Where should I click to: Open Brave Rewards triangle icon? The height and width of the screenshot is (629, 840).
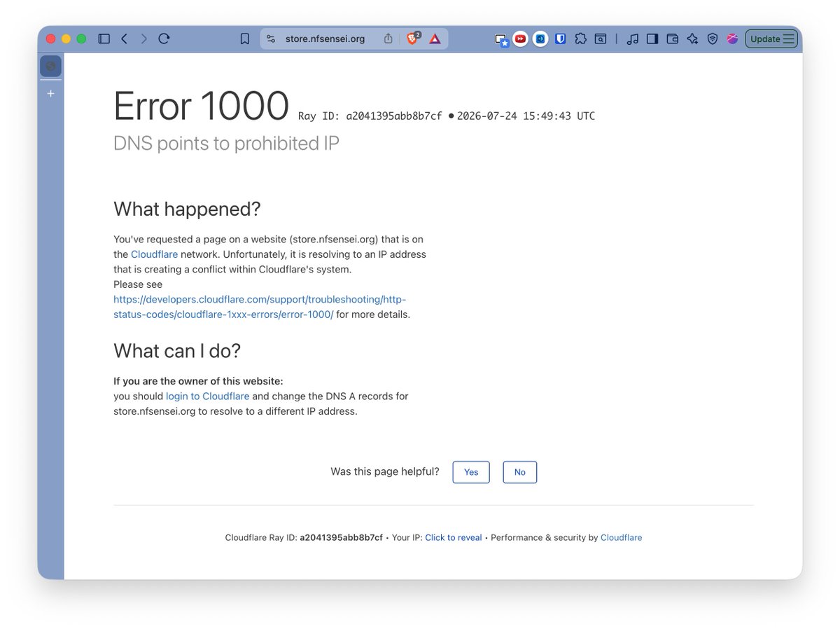click(435, 39)
